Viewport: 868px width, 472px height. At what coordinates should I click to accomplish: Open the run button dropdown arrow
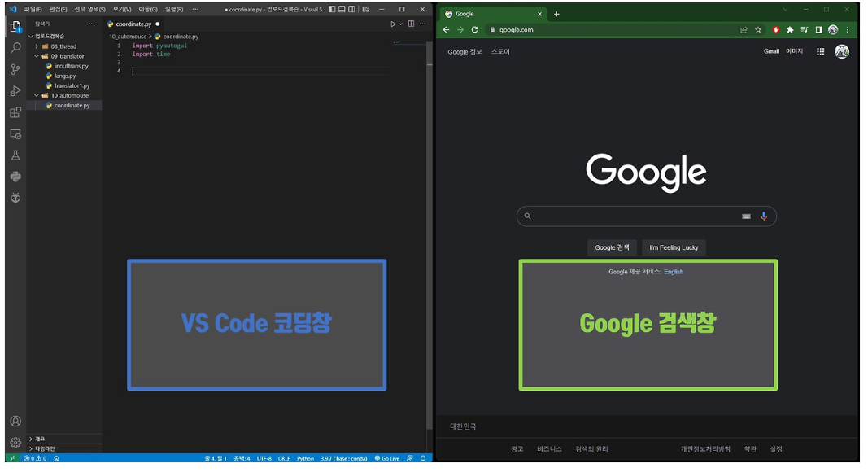click(x=401, y=24)
